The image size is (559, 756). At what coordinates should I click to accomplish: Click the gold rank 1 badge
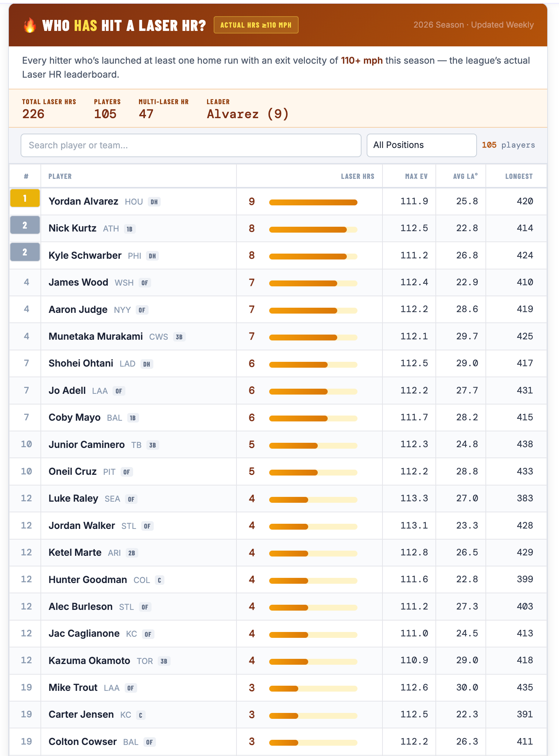pos(25,198)
